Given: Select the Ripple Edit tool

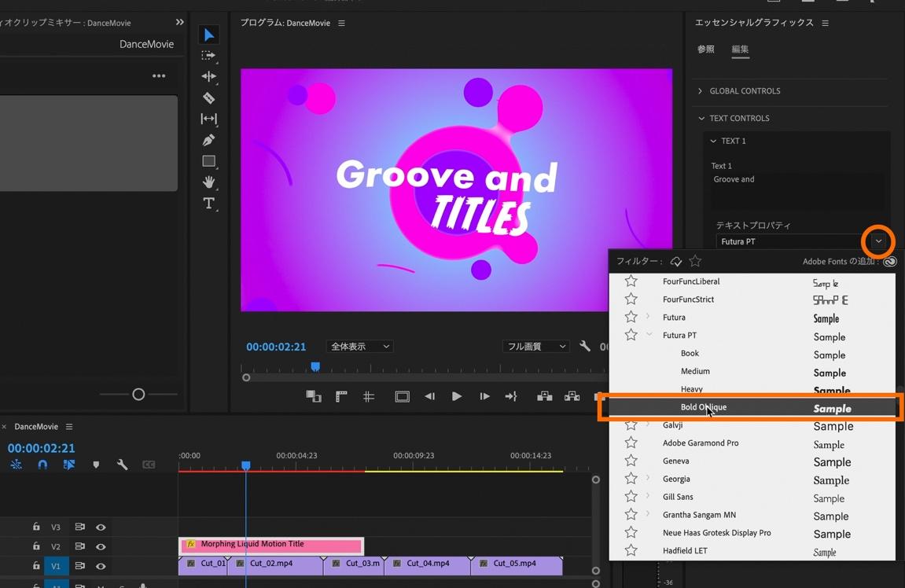Looking at the screenshot, I should (x=208, y=76).
